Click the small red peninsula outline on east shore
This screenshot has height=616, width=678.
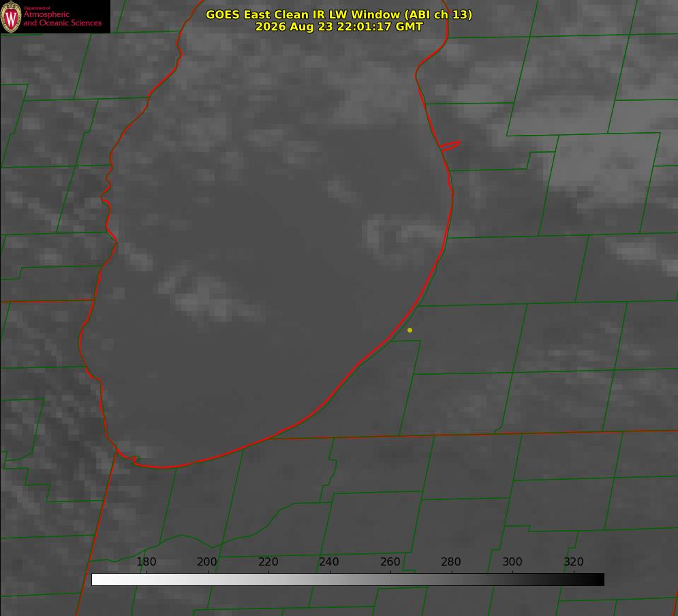pyautogui.click(x=450, y=146)
